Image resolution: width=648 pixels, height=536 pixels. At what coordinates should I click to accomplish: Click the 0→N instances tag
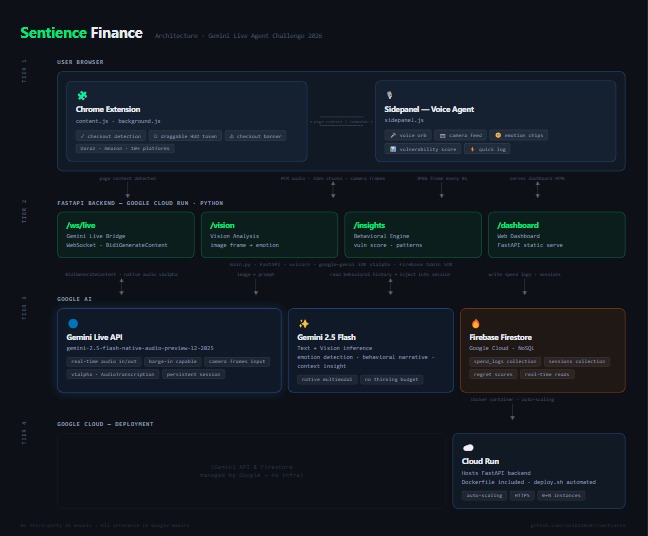pyautogui.click(x=561, y=496)
